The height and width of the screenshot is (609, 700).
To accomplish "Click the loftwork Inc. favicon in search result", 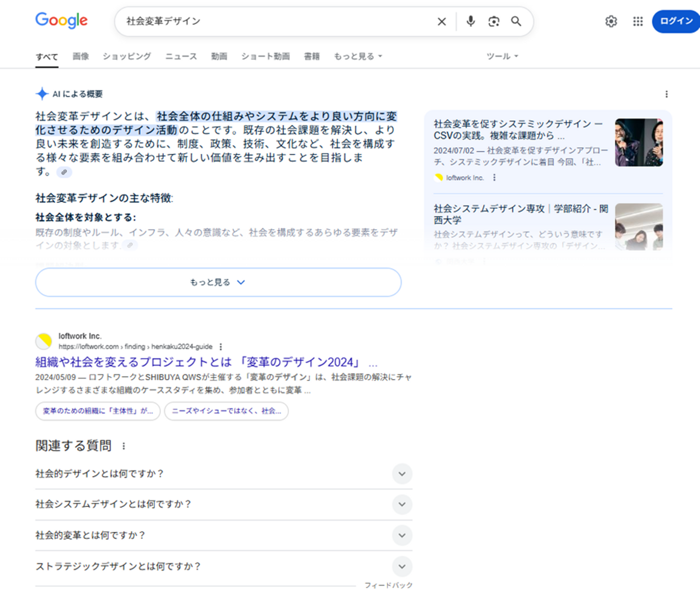I will 44,341.
